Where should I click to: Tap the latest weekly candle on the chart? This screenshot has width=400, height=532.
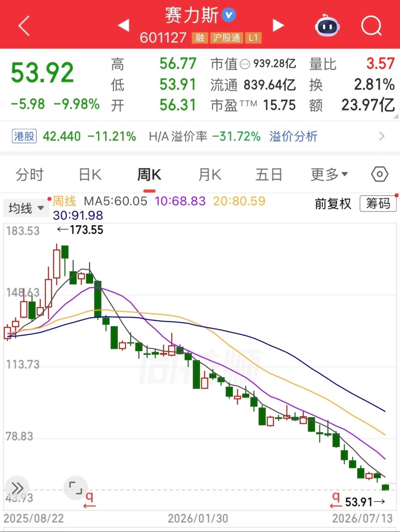click(385, 487)
